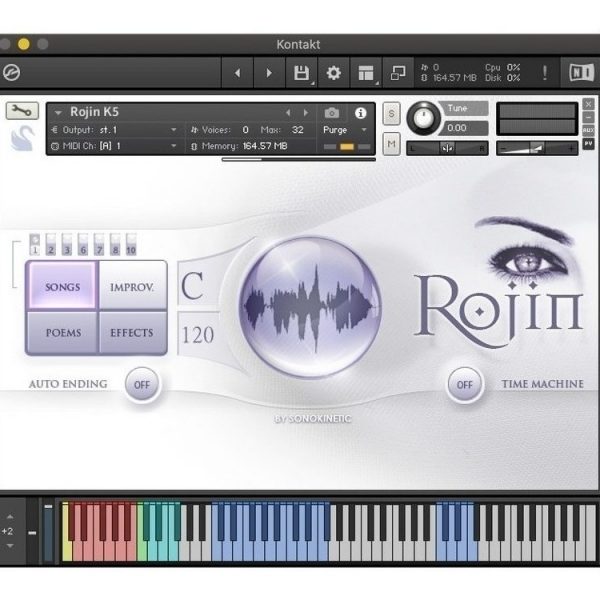Toggle the PV button
Image resolution: width=600 pixels, height=600 pixels.
(x=588, y=143)
